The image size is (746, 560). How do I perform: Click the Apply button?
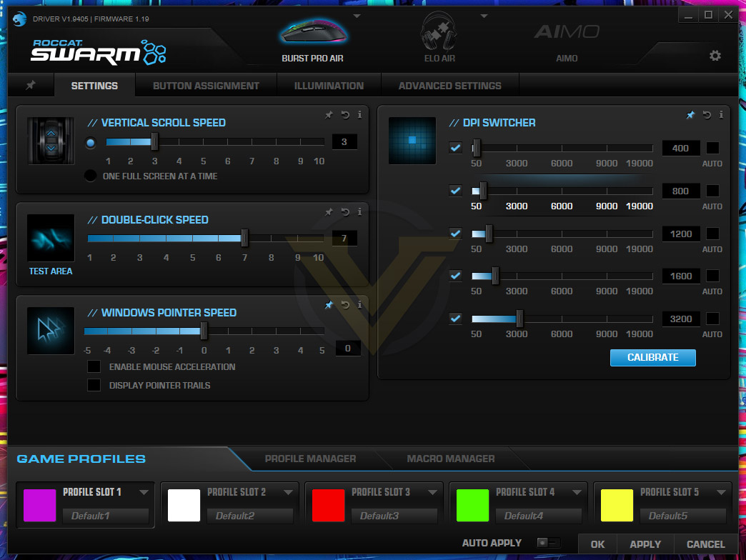pyautogui.click(x=645, y=544)
